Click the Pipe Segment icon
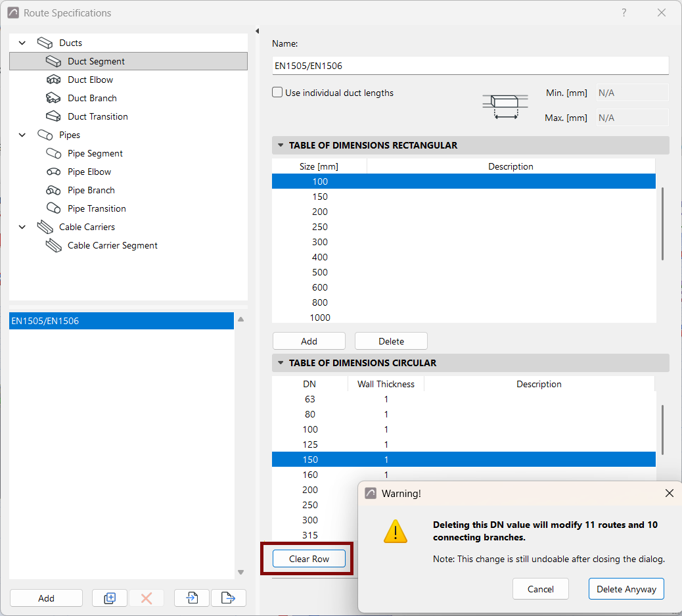The width and height of the screenshot is (682, 616). tap(53, 153)
